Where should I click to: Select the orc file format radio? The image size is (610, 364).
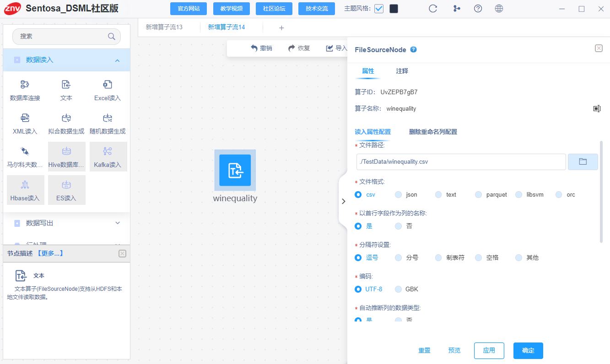[558, 194]
